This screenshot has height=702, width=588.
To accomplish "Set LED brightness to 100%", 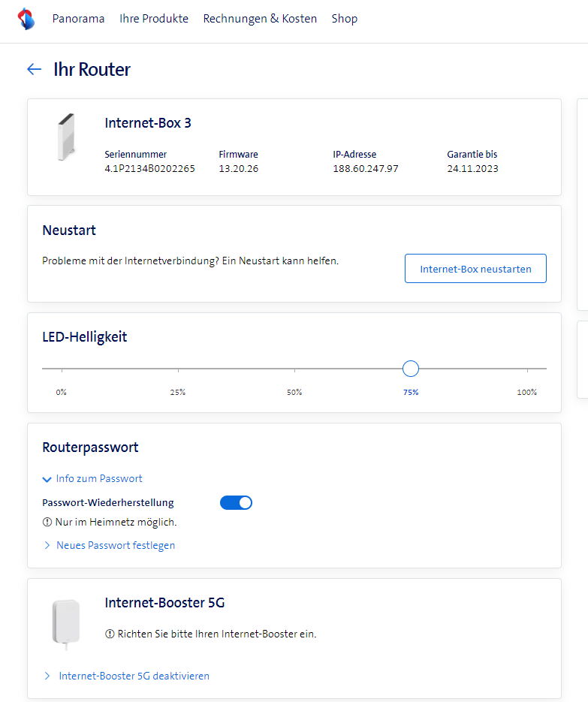I will pyautogui.click(x=527, y=369).
